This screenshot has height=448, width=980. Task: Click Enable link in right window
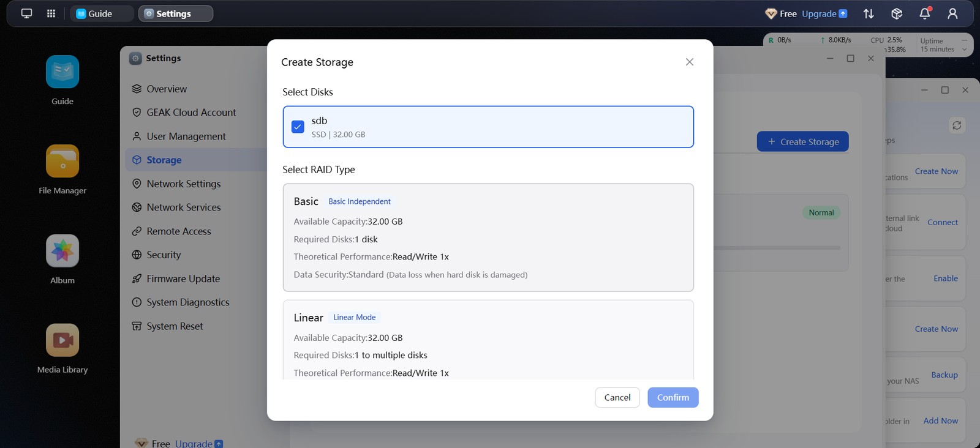946,278
